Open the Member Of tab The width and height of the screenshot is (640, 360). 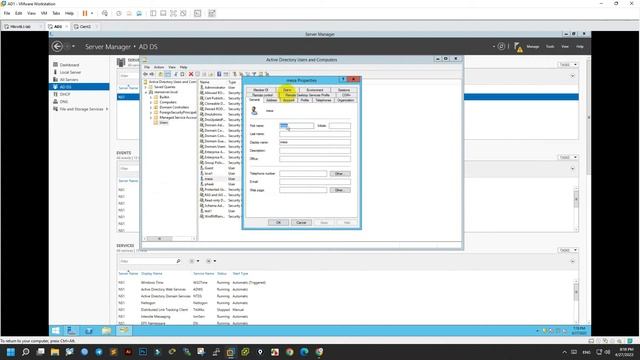click(x=261, y=90)
